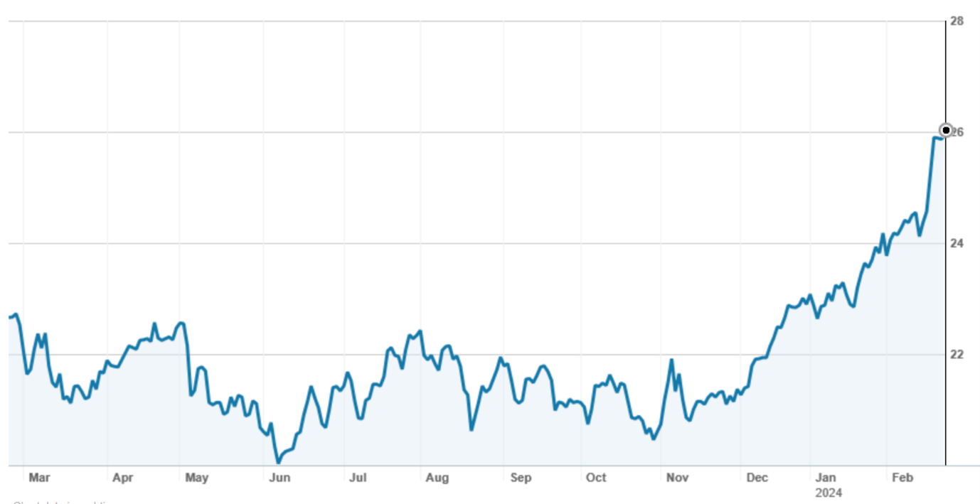
Task: Click the black data point marker at 26
Action: (945, 130)
